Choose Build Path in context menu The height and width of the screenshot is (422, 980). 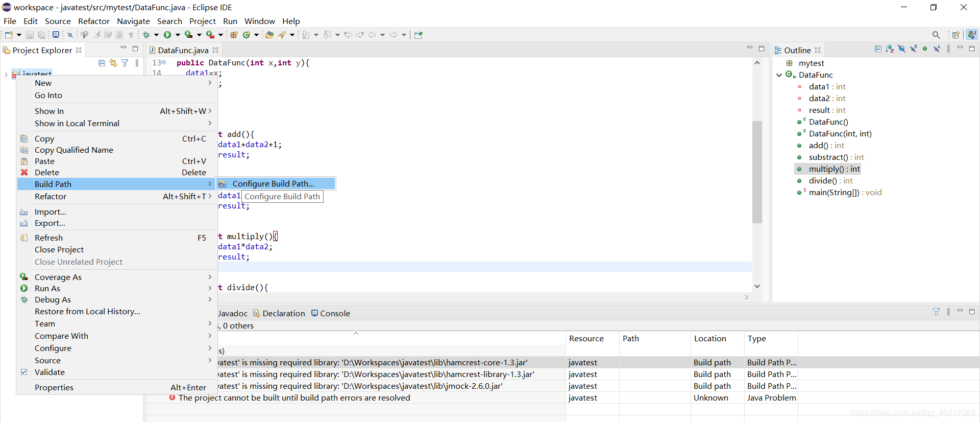point(117,184)
